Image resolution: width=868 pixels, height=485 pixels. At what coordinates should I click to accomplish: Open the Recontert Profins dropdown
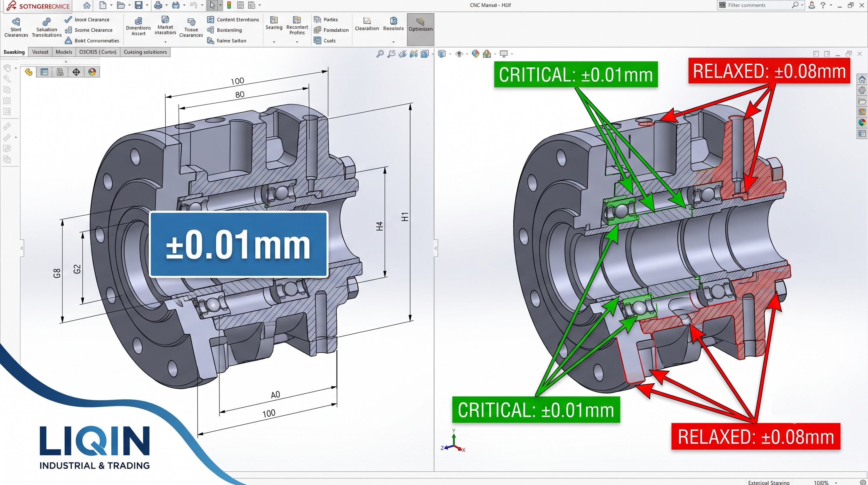tap(297, 42)
